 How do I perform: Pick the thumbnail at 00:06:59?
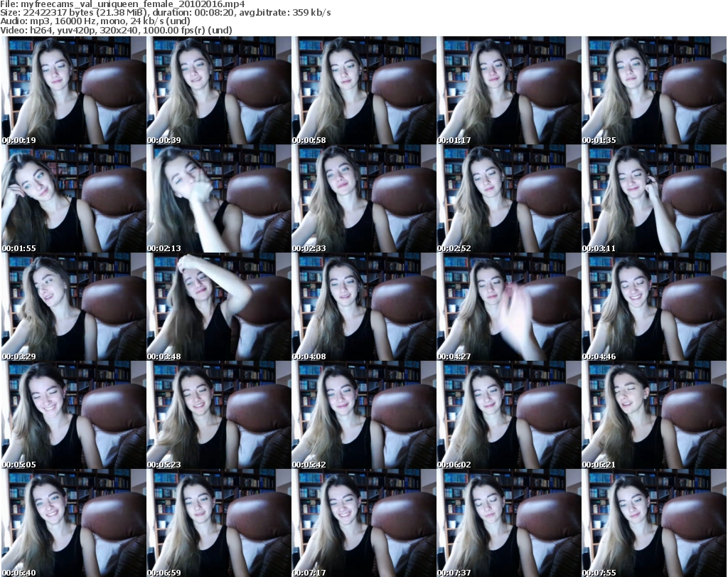coord(219,524)
